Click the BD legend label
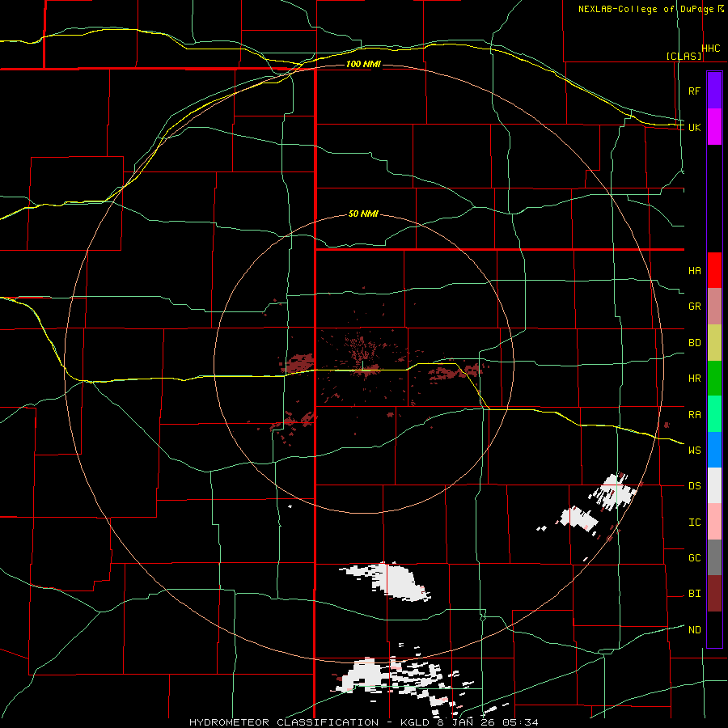The width and height of the screenshot is (728, 728). coord(694,343)
